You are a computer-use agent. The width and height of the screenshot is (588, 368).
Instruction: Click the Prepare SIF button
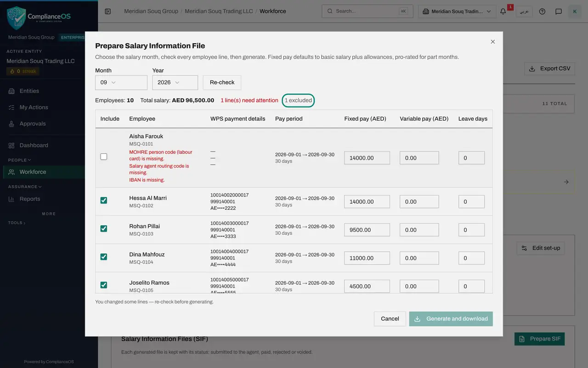[540, 339]
